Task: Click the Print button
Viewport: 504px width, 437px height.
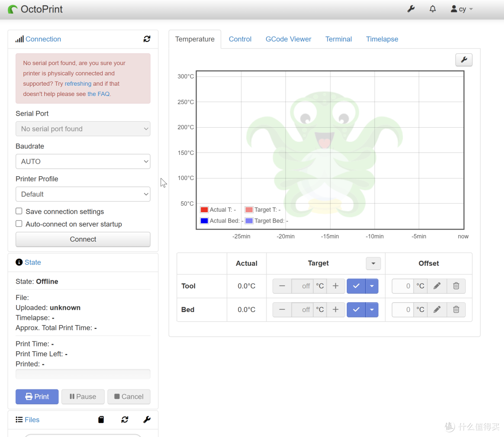Action: tap(37, 396)
